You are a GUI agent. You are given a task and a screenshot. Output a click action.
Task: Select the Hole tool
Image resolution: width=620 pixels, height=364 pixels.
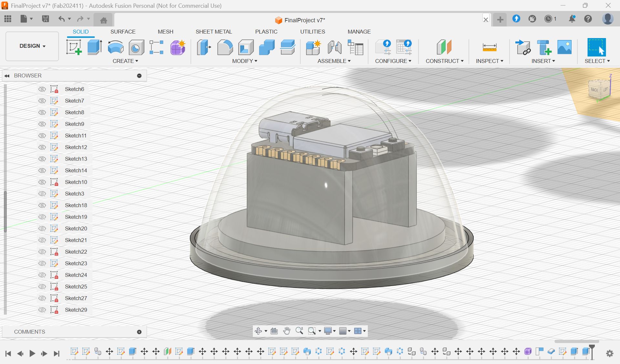tap(136, 47)
